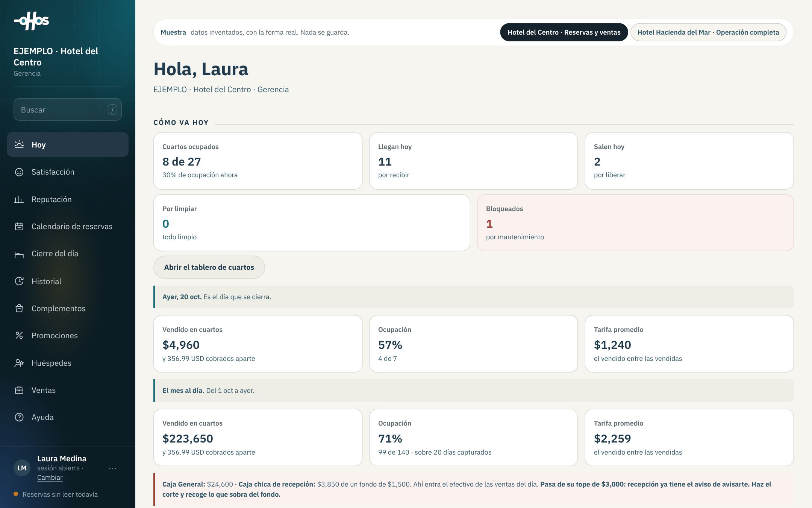Click the $223,650 monthly sales value

point(188,438)
